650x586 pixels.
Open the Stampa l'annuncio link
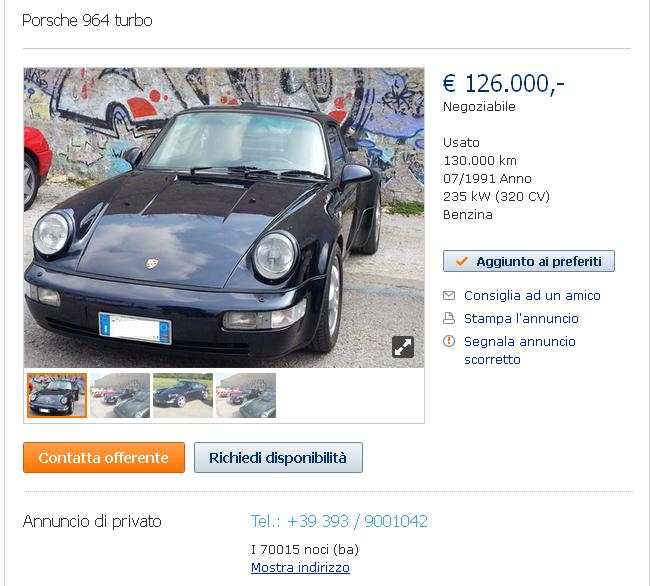click(x=521, y=318)
